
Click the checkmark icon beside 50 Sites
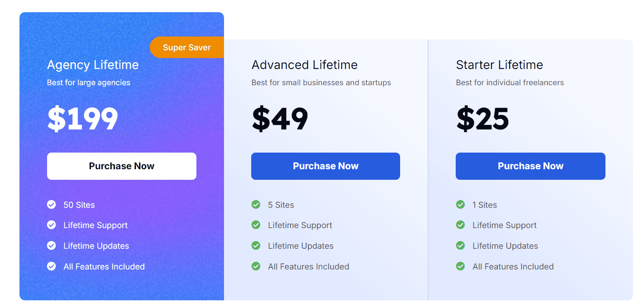click(x=51, y=205)
